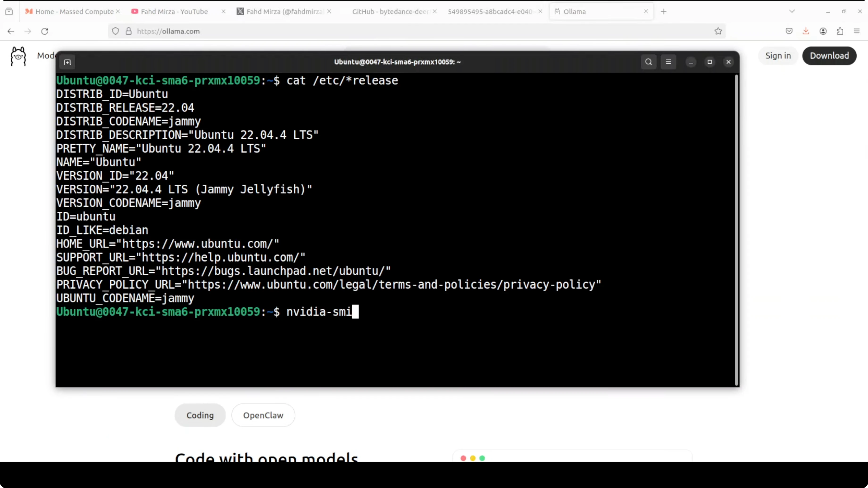Viewport: 868px width, 488px height.
Task: Open the Pocket save icon
Action: point(789,31)
